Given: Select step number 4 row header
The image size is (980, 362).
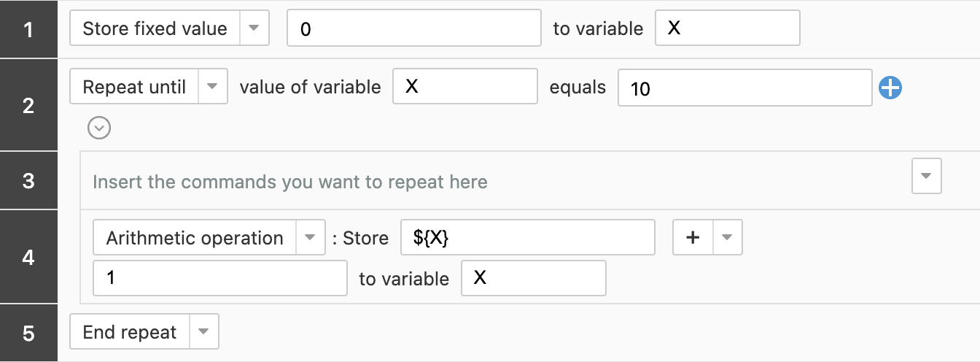Looking at the screenshot, I should [28, 257].
